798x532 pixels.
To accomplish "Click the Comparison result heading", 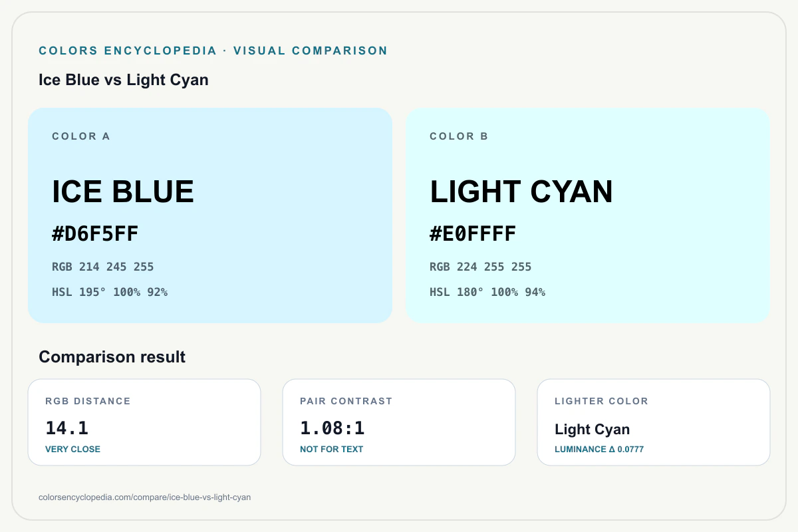I will 112,357.
